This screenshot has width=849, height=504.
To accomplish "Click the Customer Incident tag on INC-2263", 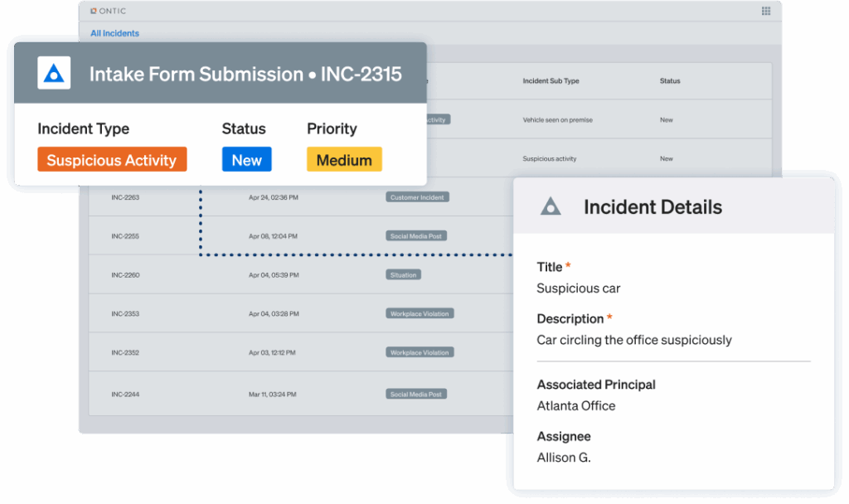I will [418, 197].
